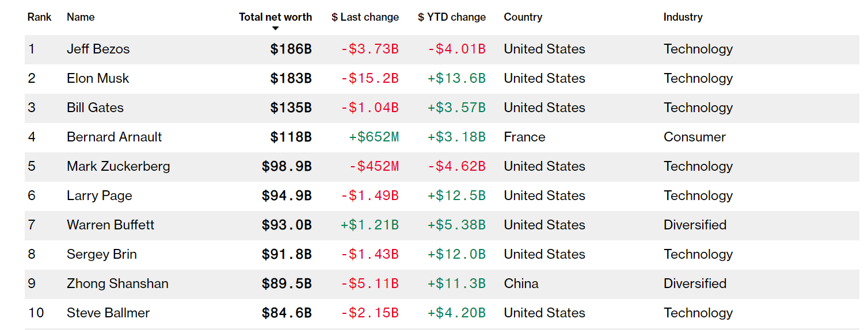
Task: View Warren Buffett's profile
Action: (111, 225)
